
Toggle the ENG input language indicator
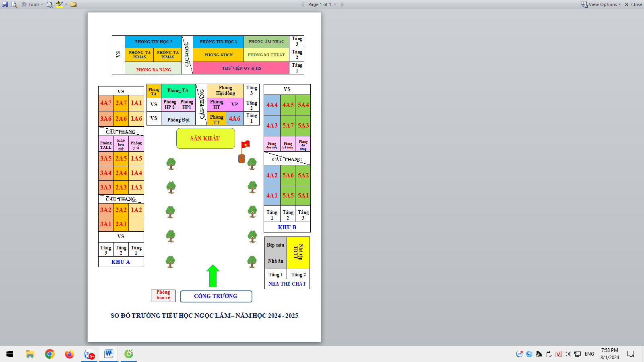coord(589,354)
